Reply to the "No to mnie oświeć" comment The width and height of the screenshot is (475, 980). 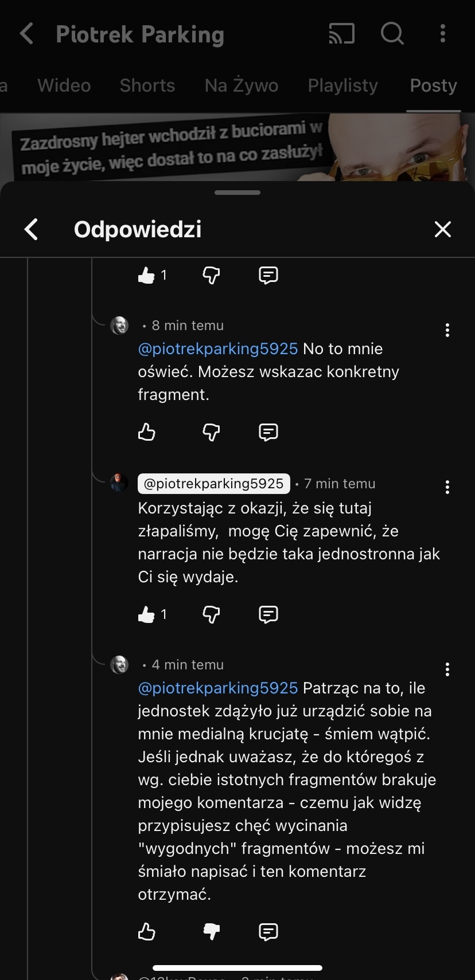pyautogui.click(x=268, y=432)
